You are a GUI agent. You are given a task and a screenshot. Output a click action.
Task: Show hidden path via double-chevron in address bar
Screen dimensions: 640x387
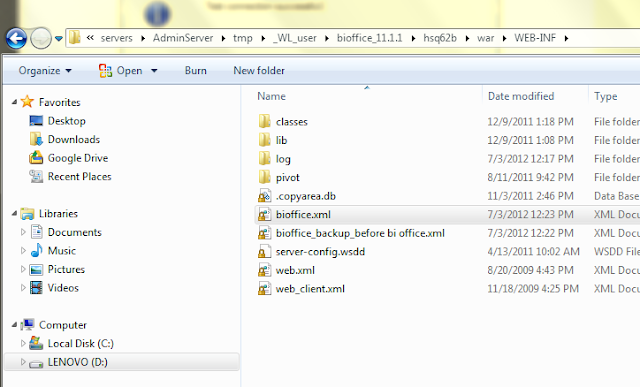(90, 38)
